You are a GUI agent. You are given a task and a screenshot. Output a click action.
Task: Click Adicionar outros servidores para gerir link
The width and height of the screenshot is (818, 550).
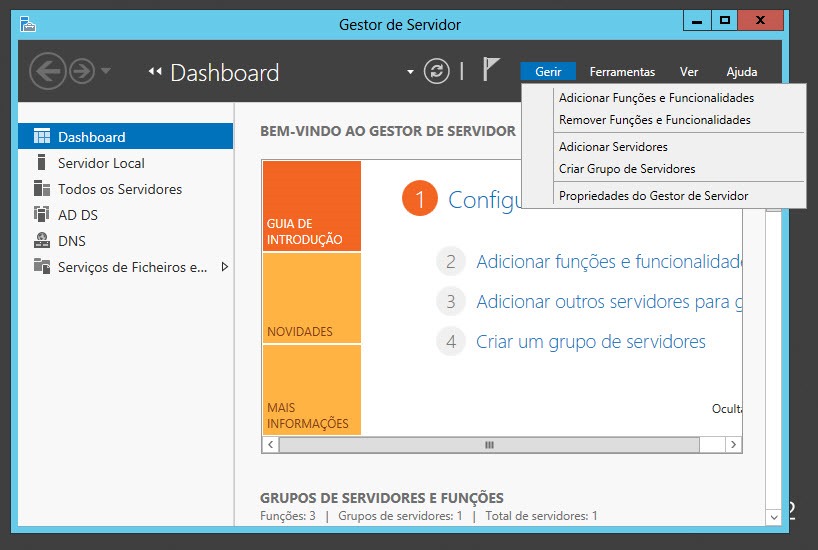[608, 301]
